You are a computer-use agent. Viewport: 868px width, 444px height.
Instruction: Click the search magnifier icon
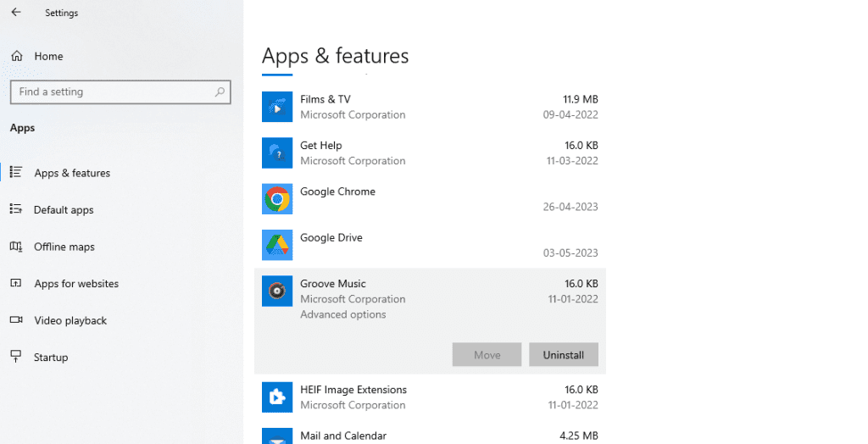point(220,92)
